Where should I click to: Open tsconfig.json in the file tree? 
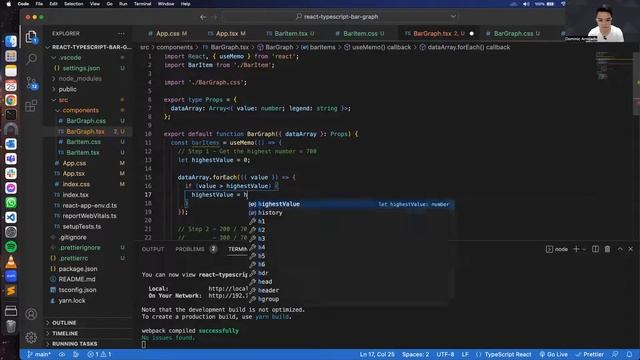(x=77, y=290)
